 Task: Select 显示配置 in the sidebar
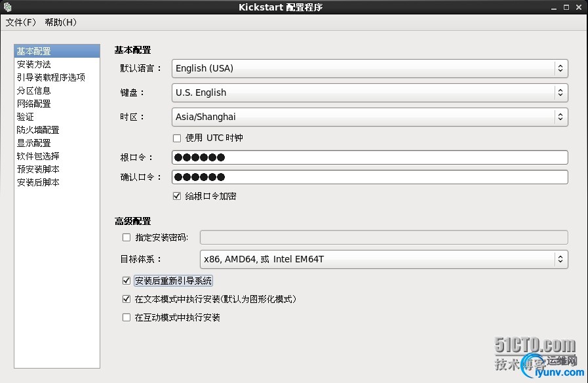click(57, 143)
